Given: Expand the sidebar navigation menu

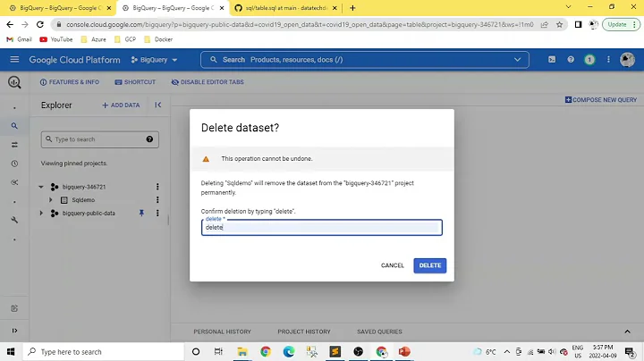Looking at the screenshot, I should click(14, 331).
